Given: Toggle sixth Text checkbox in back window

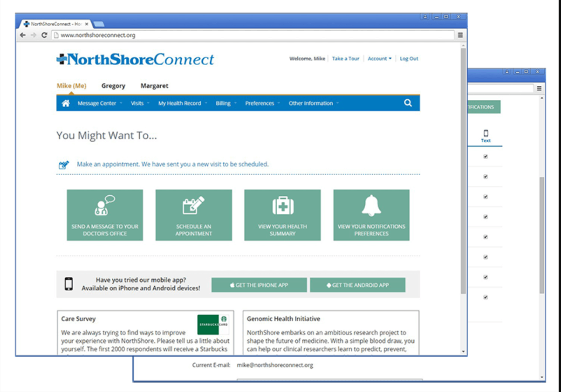Looking at the screenshot, I should pos(486,257).
